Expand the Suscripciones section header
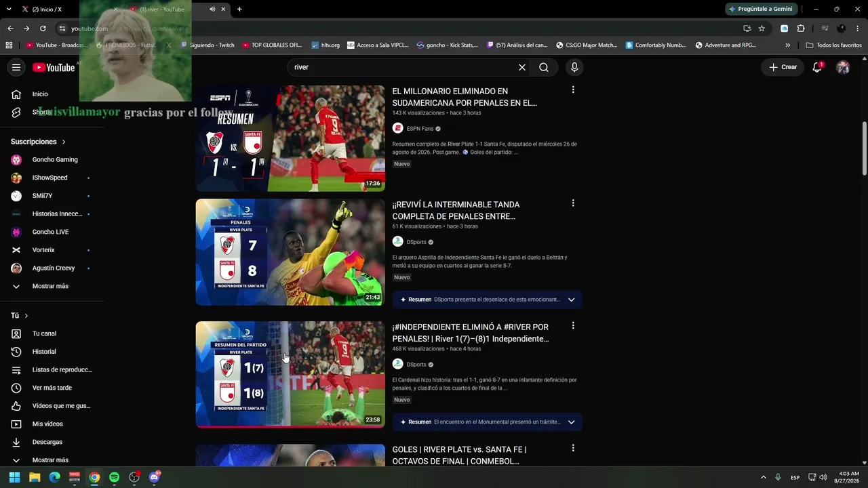Image resolution: width=868 pixels, height=488 pixels. [x=38, y=142]
